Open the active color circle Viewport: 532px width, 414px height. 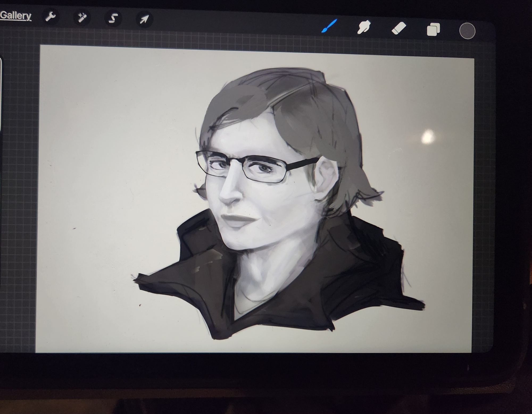click(467, 31)
